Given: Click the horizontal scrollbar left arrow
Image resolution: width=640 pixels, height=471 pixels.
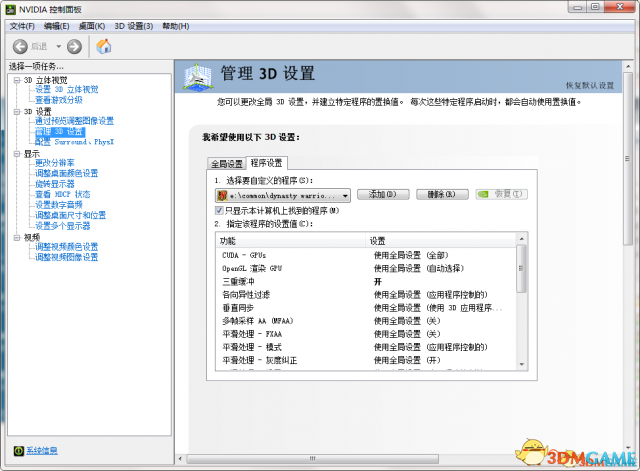Looking at the screenshot, I should [180, 459].
